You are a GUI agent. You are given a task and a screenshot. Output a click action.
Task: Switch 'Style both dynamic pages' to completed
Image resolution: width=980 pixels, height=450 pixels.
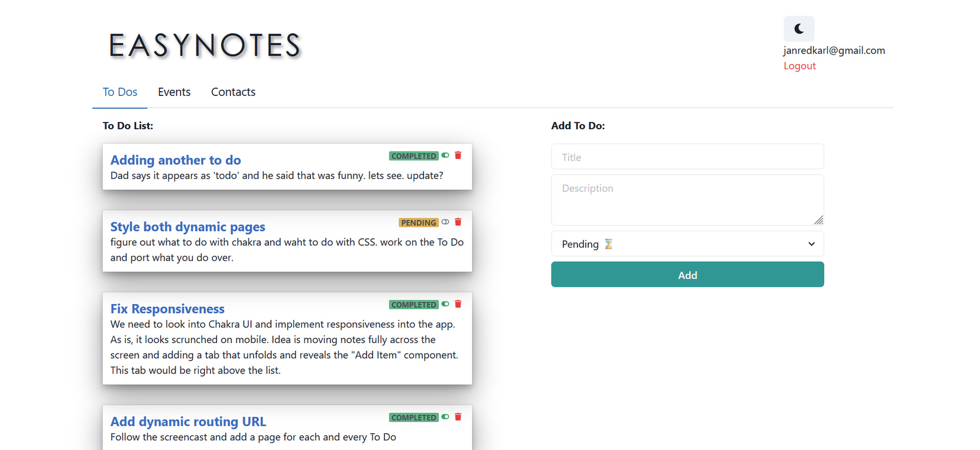[x=445, y=222]
